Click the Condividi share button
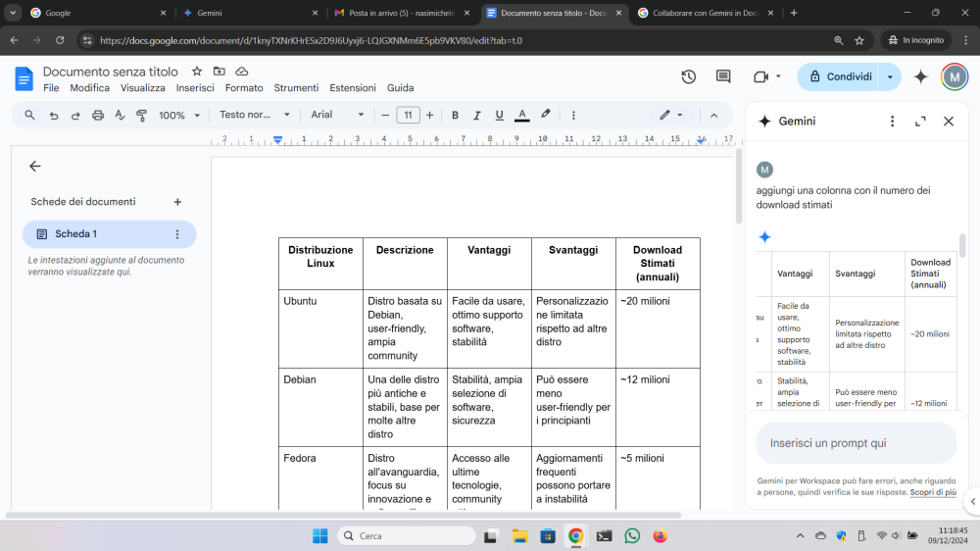 [x=838, y=76]
